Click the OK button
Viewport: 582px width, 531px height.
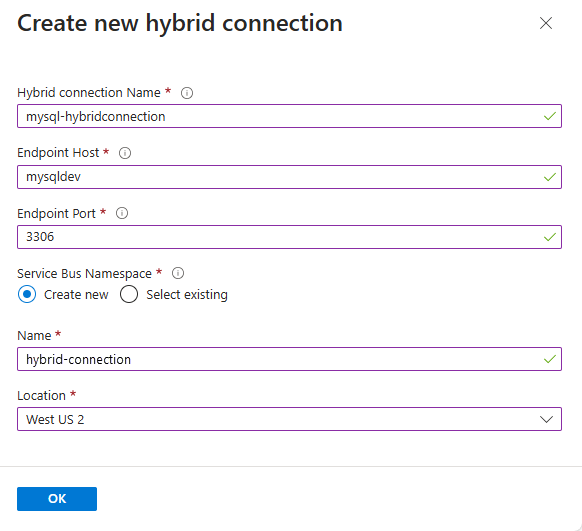[x=57, y=499]
